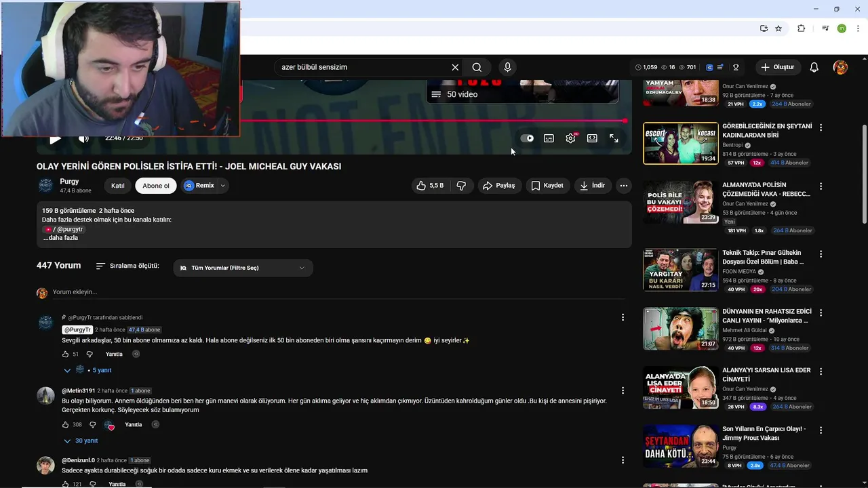
Task: Dislike the video
Action: pyautogui.click(x=461, y=186)
